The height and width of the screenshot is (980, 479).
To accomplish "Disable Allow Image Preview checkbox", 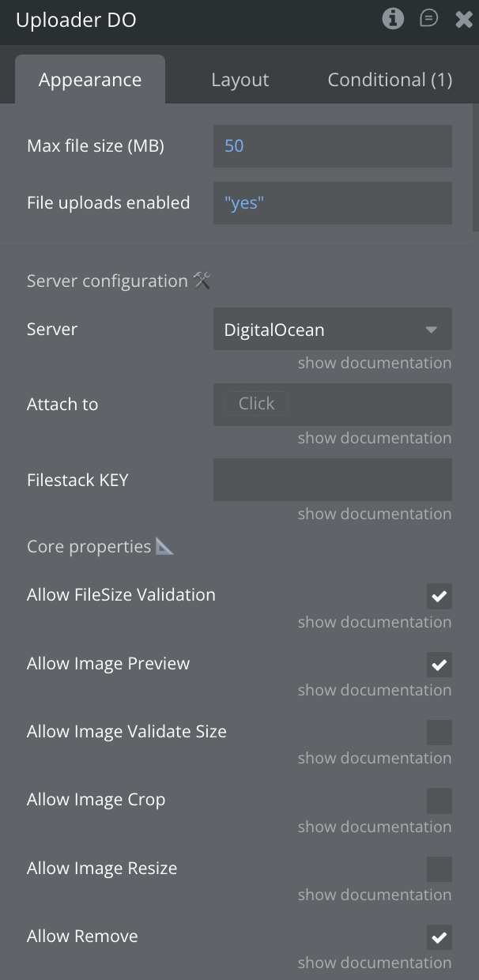I will point(439,665).
